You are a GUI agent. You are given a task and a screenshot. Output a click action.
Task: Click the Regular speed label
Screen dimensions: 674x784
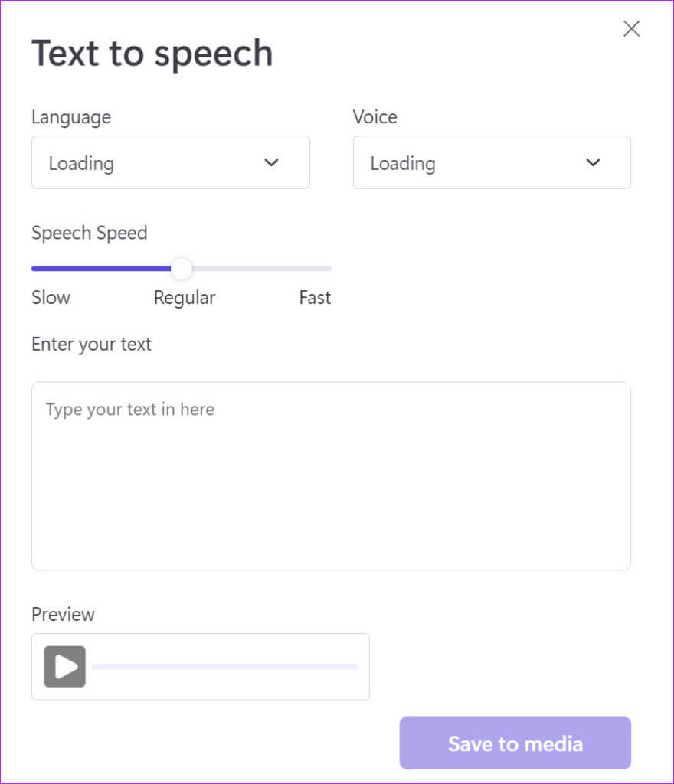(185, 298)
